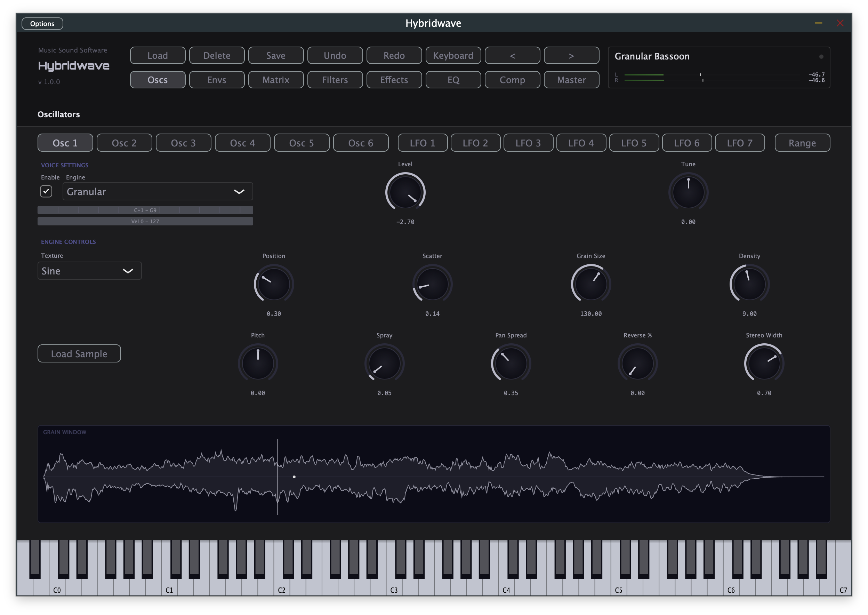The height and width of the screenshot is (615, 868).
Task: Open the EQ page
Action: (453, 80)
